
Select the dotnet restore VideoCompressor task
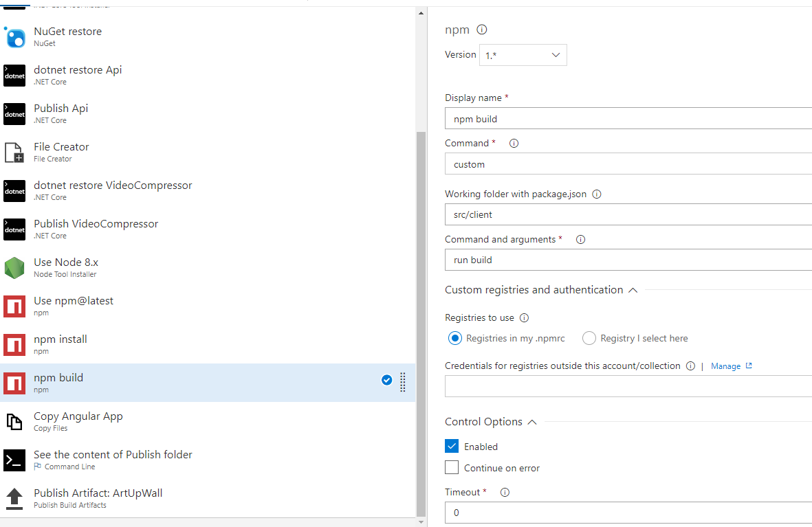click(x=207, y=191)
